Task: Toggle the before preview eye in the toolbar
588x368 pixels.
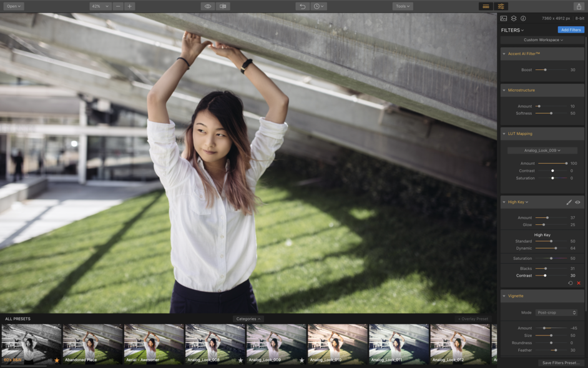Action: pos(208,6)
